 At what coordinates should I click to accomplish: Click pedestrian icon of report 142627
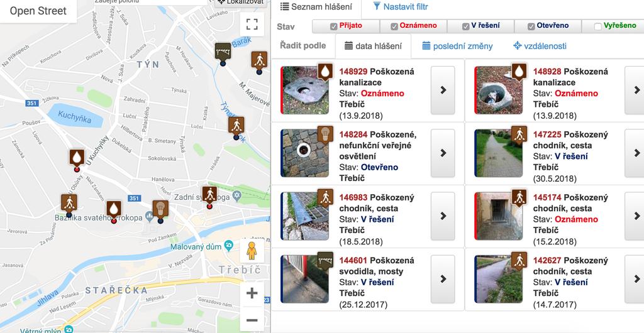(519, 261)
